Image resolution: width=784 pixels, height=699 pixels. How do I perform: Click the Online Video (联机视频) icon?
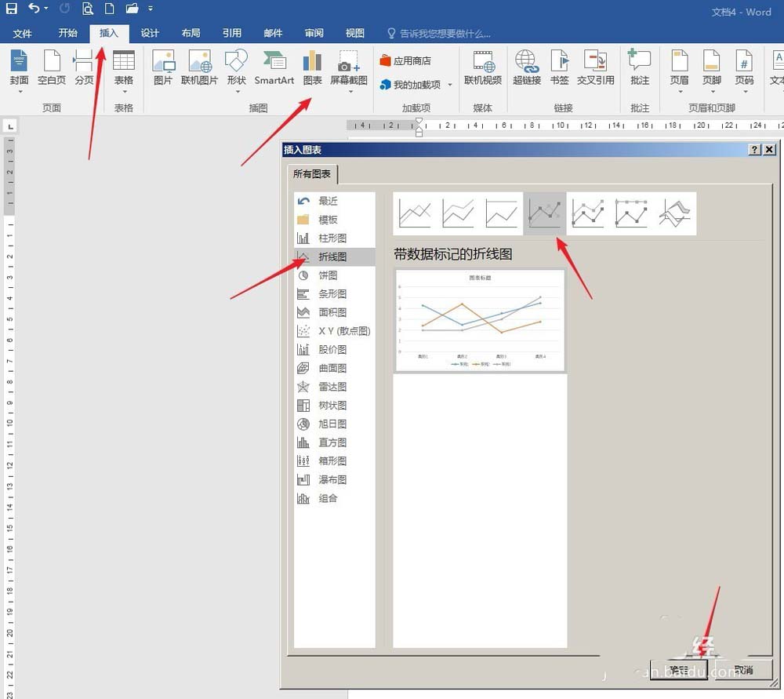coord(483,68)
